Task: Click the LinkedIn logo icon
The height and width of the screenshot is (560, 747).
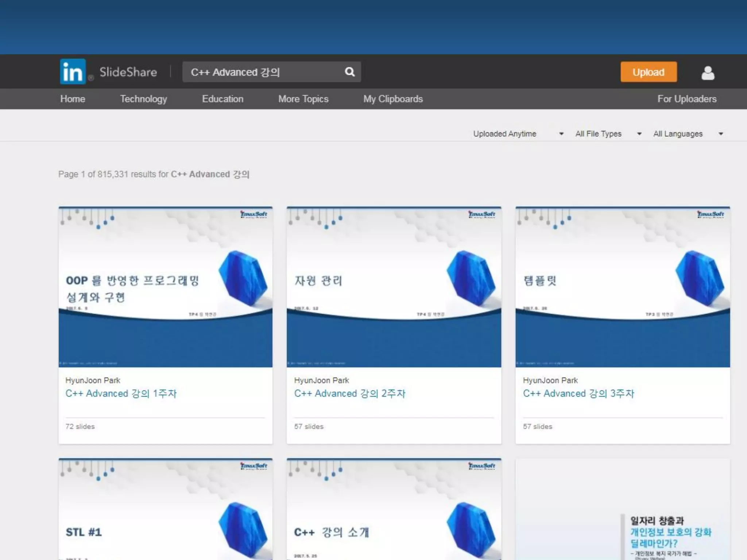Action: click(x=73, y=71)
